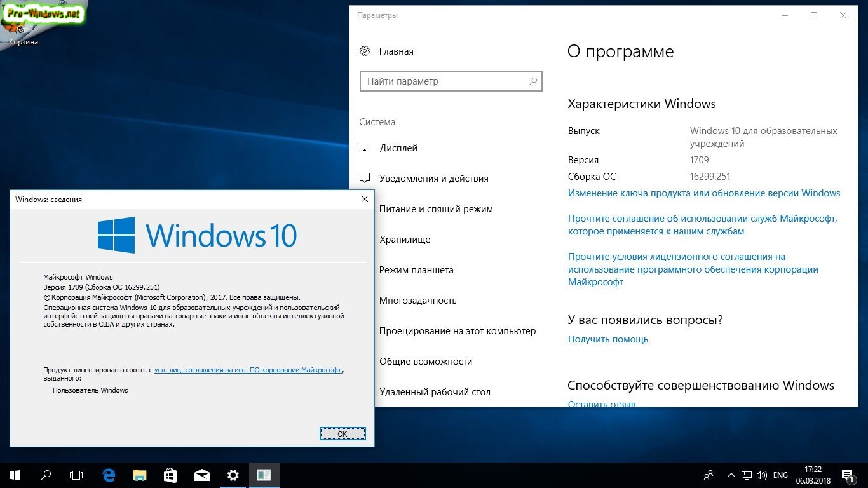Click the Система section header
Viewport: 868px width, 488px height.
coord(377,122)
